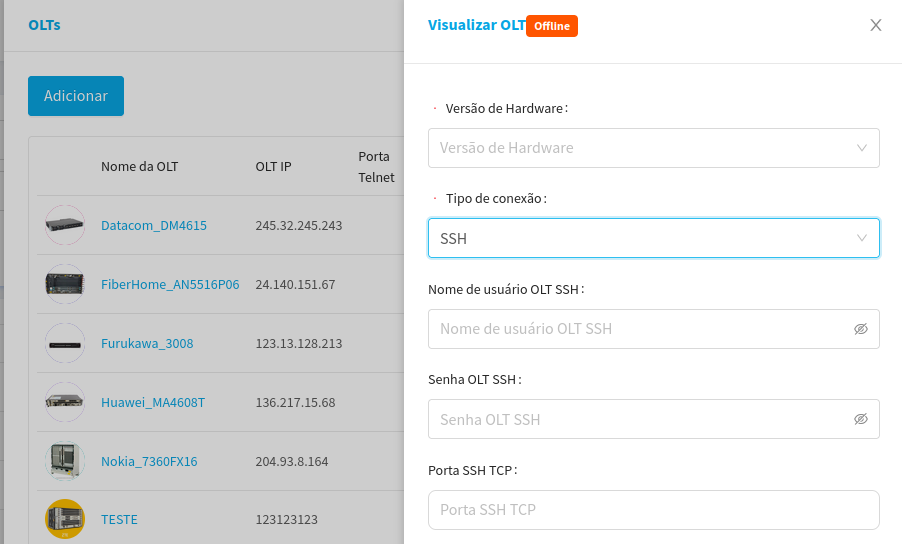Show the OLT SSH username text

pyautogui.click(x=860, y=329)
